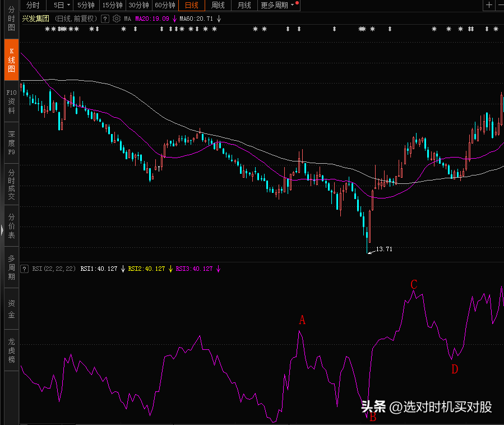Viewport: 504px width, 425px height.
Task: Open the MA indicator settings gear
Action: click(117, 19)
